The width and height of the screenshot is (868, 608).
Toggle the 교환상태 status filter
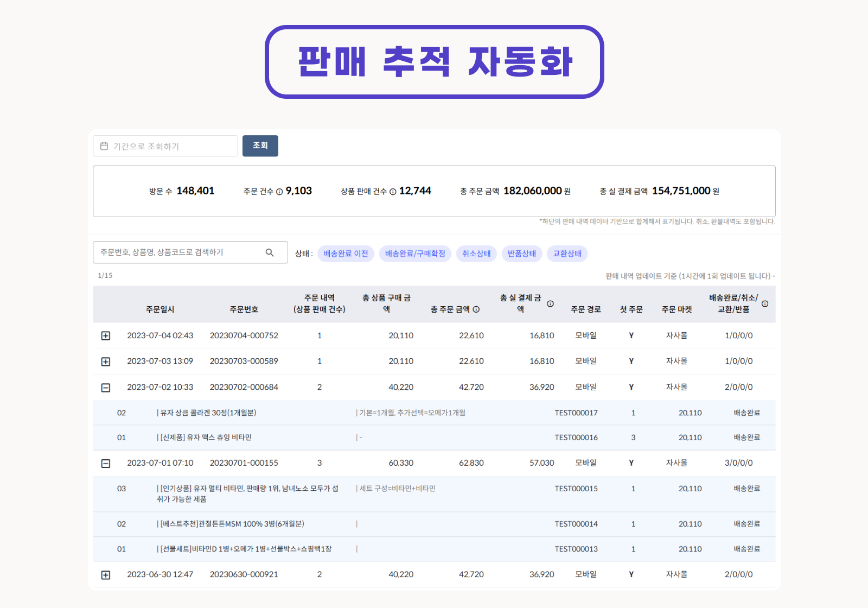tap(567, 253)
